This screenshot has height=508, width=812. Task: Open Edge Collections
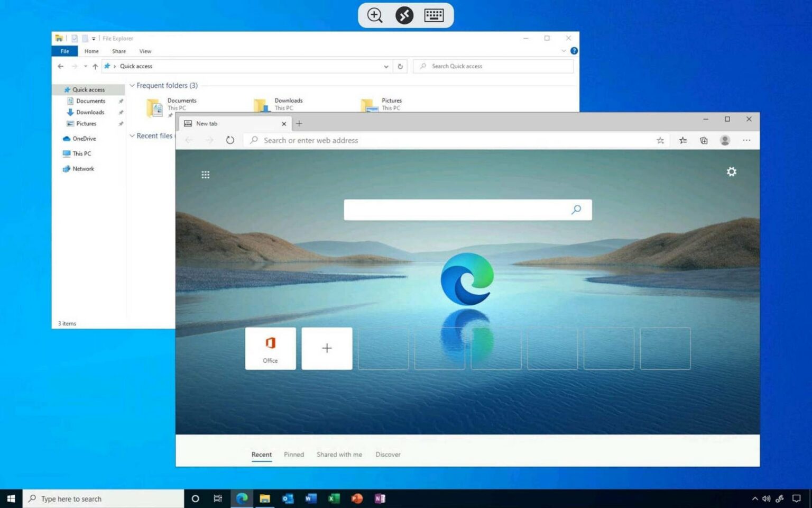point(704,140)
